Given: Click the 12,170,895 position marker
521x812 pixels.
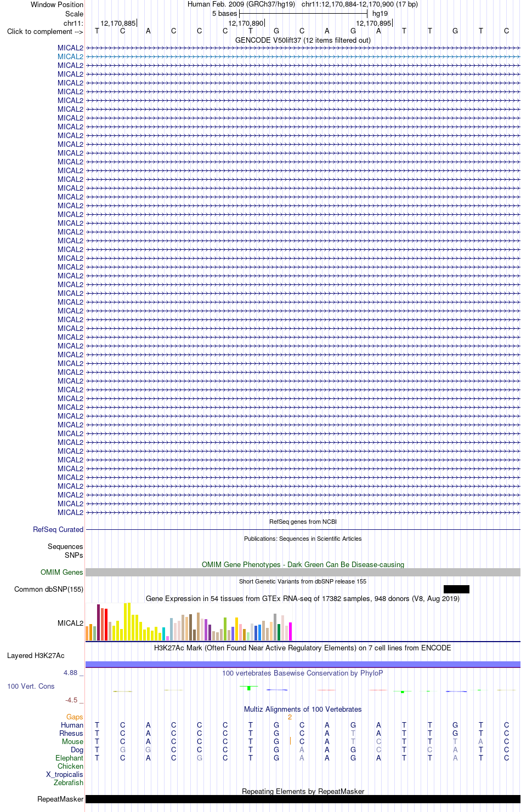Looking at the screenshot, I should tap(373, 23).
